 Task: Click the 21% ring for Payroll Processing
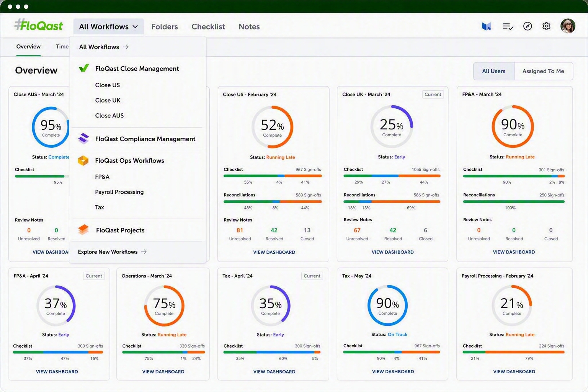[x=512, y=305]
